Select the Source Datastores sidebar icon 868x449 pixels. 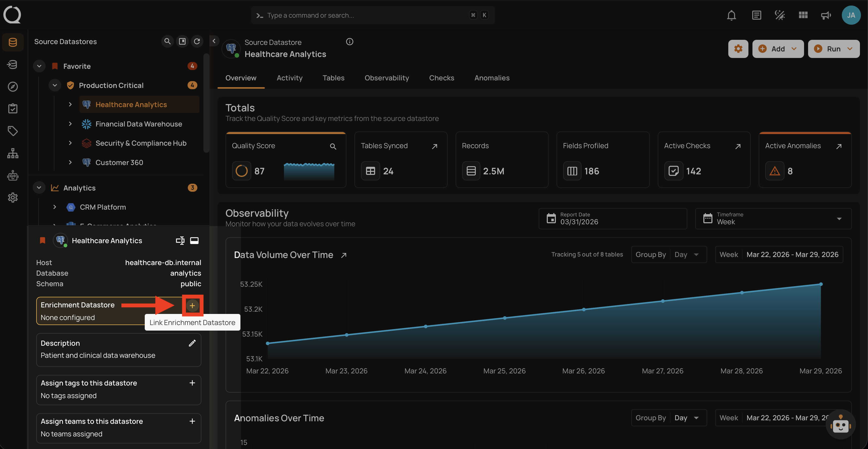(x=13, y=42)
